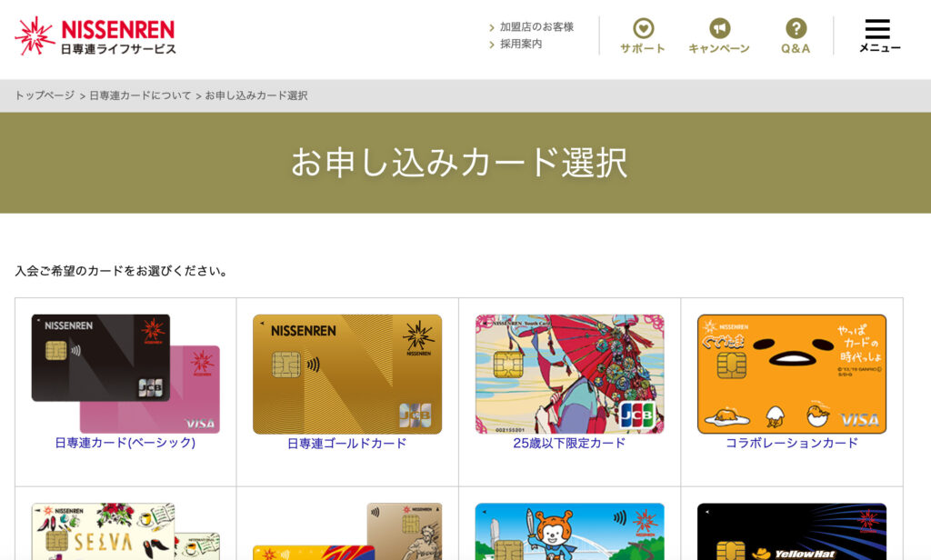This screenshot has height=560, width=931.
Task: Select the red umbrella youth card image
Action: (569, 375)
